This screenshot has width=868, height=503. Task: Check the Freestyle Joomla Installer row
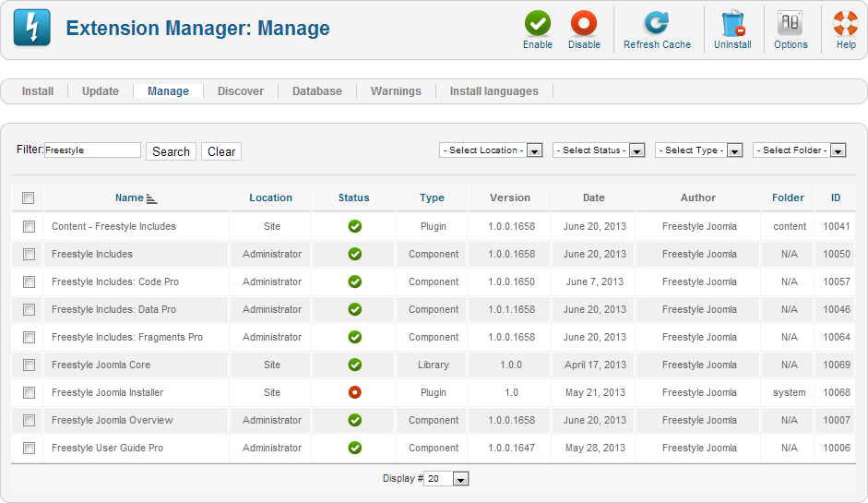pos(29,393)
